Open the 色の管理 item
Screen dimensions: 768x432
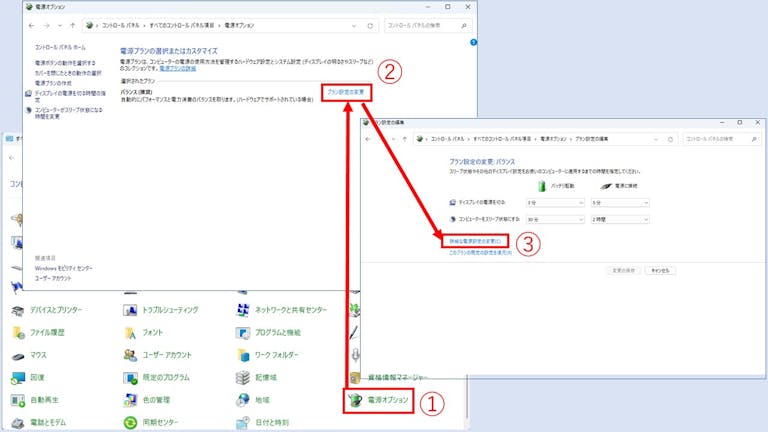click(x=147, y=400)
